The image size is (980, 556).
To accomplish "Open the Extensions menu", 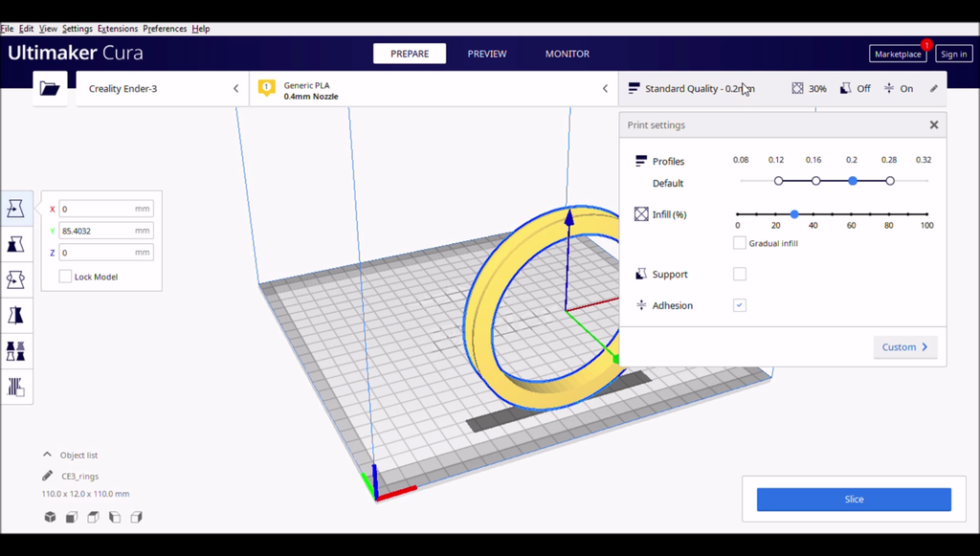I will coord(118,29).
